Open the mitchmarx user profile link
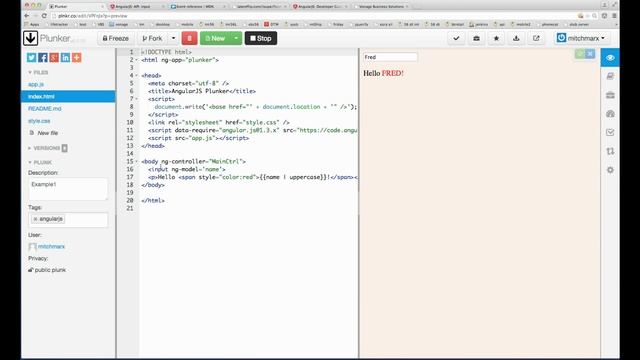Viewport: 640px width, 360px height. click(51, 247)
